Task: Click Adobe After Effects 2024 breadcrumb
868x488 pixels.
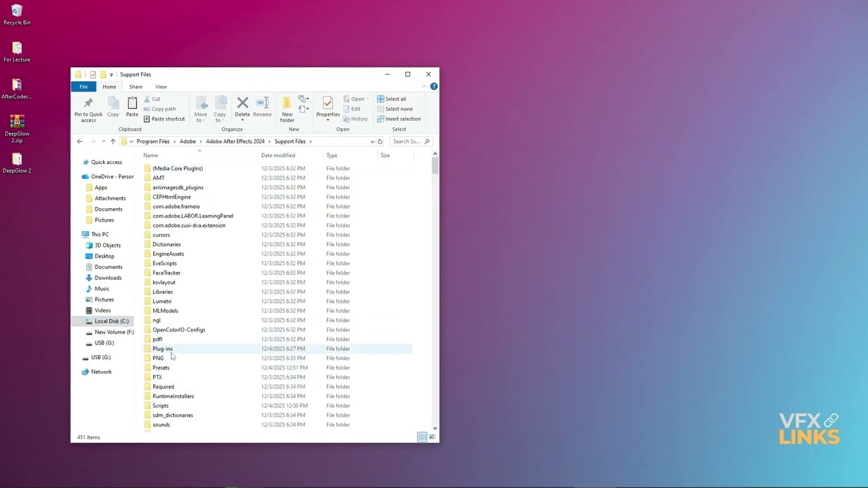Action: (235, 142)
